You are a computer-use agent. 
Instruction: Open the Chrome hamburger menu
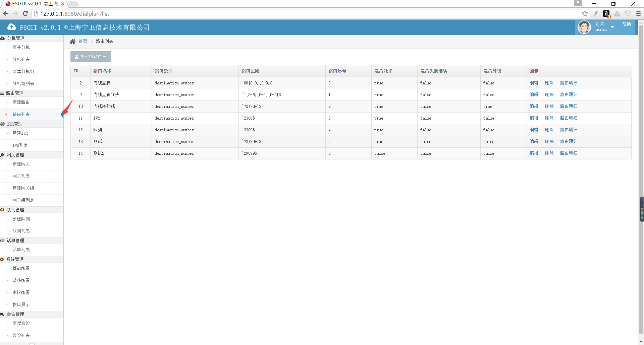638,14
